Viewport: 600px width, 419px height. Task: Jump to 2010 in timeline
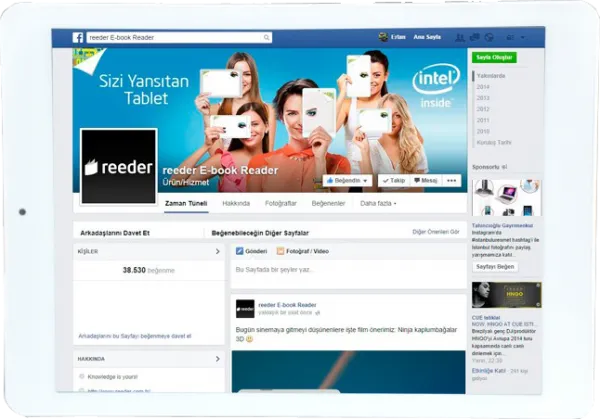tap(483, 131)
